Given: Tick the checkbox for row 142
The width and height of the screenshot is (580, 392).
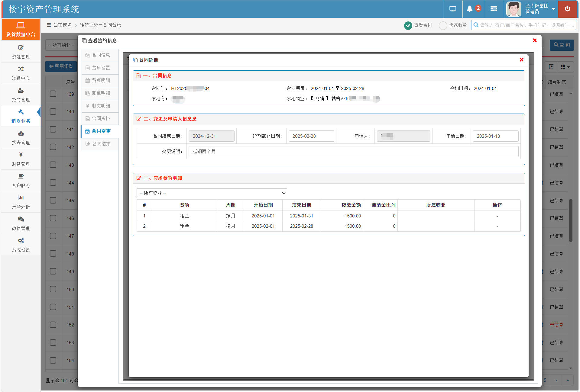Looking at the screenshot, I should click(53, 147).
